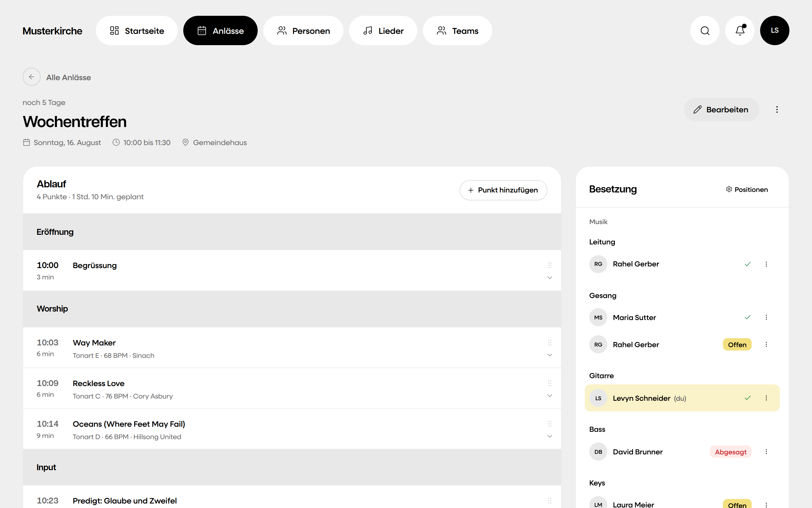Grab the drag handle of Predigt row
The image size is (812, 508).
[x=550, y=501]
